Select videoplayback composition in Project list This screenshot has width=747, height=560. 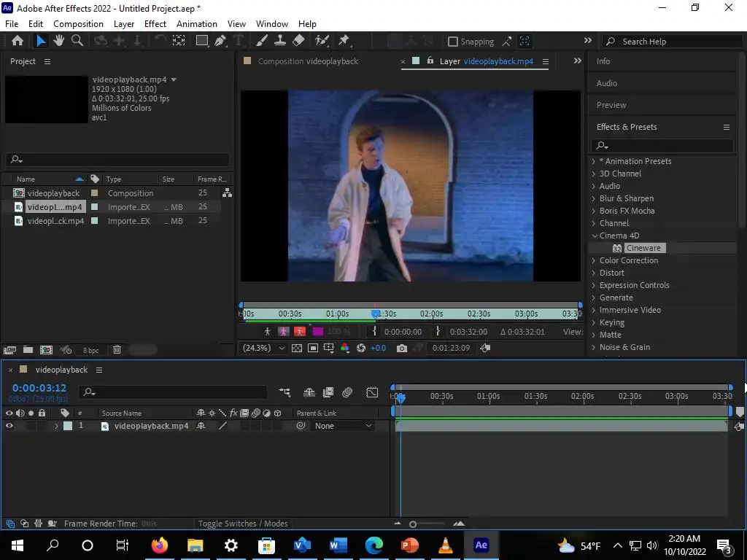coord(53,192)
